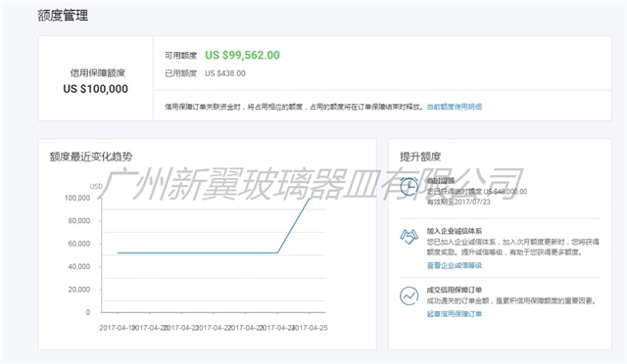Viewport: 627px width, 364px height.
Task: Click the US $100,000 credit amount
Action: pyautogui.click(x=96, y=89)
